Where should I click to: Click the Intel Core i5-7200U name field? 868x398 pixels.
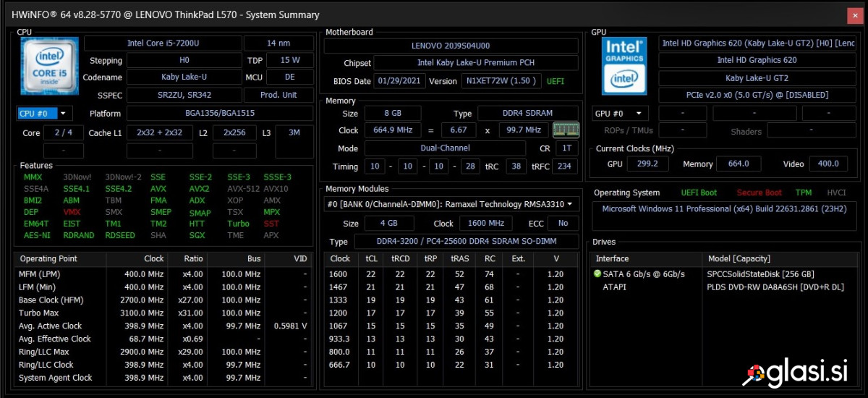coord(183,43)
